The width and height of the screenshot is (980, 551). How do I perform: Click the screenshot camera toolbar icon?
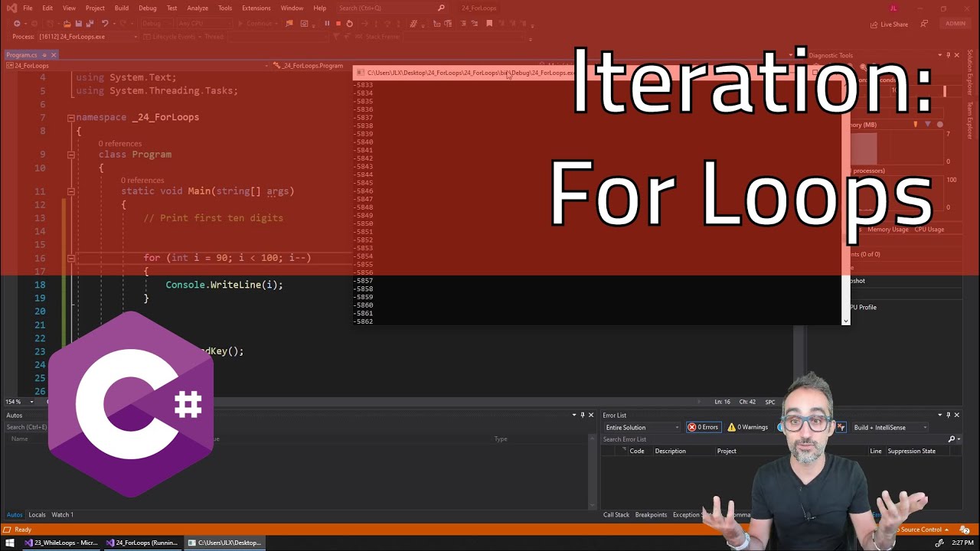(x=304, y=24)
